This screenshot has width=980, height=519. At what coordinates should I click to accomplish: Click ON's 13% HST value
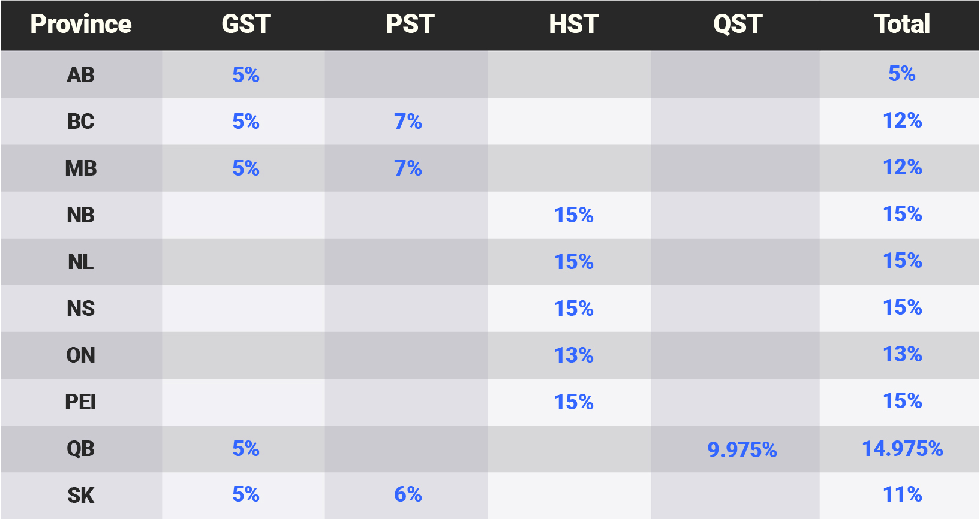574,355
